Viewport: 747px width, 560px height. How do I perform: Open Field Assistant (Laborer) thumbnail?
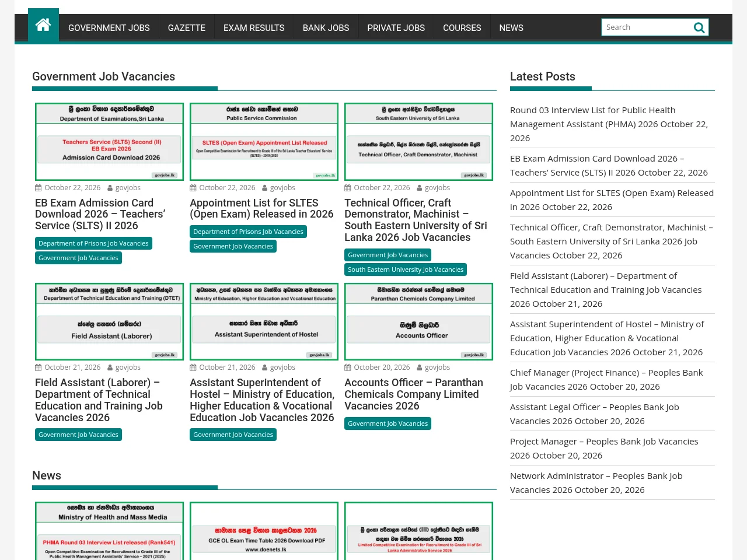point(109,321)
